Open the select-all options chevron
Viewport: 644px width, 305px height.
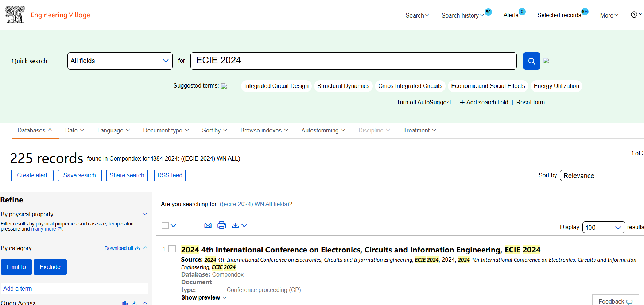[x=174, y=225]
